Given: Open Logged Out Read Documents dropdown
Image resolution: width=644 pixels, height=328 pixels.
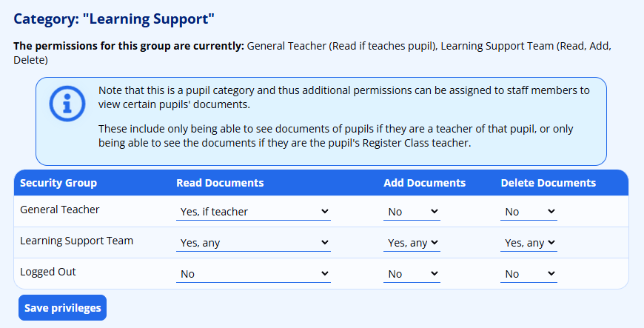Looking at the screenshot, I should click(253, 274).
